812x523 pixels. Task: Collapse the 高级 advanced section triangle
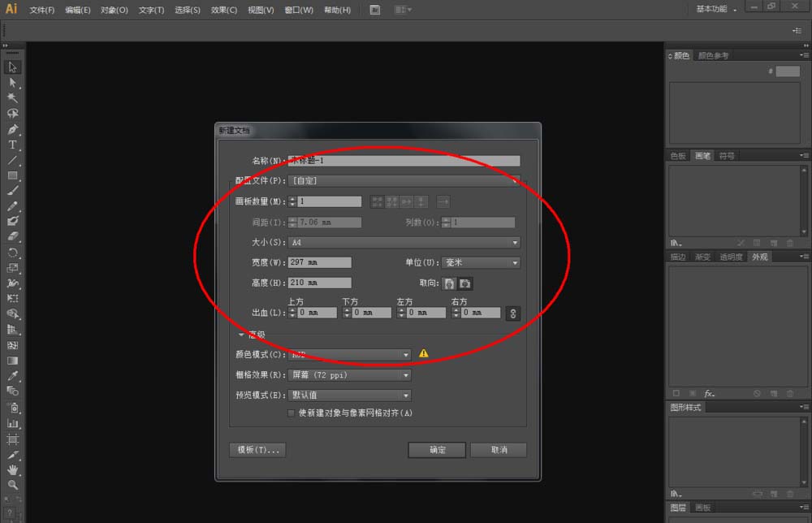241,335
